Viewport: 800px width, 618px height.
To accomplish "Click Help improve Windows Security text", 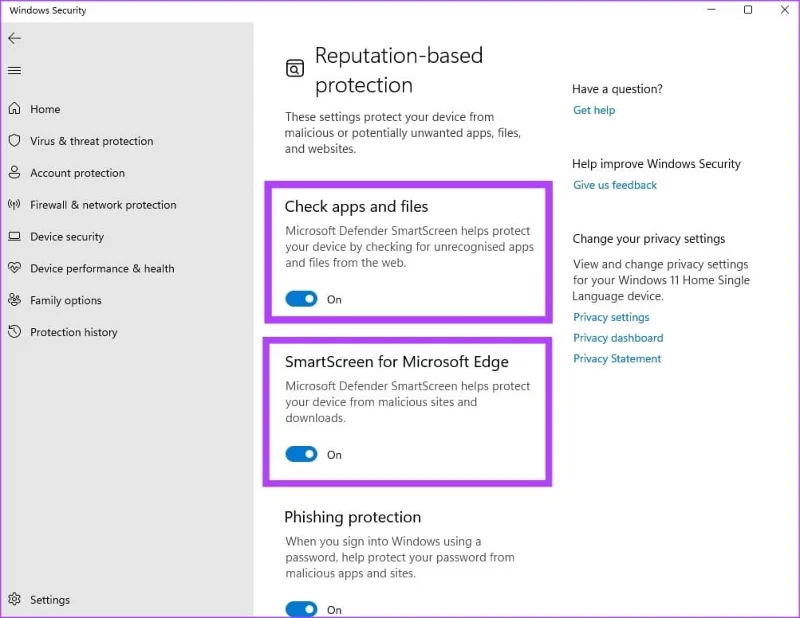I will tap(656, 164).
